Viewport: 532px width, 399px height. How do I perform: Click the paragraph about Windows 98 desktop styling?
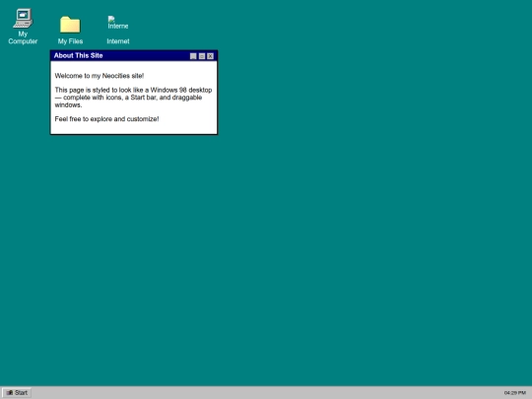pos(133,98)
